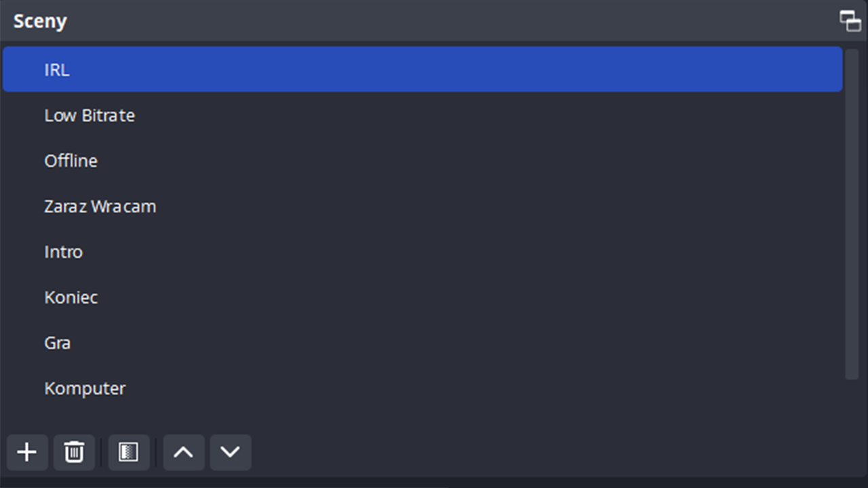
Task: Move the selected scene up
Action: [183, 452]
